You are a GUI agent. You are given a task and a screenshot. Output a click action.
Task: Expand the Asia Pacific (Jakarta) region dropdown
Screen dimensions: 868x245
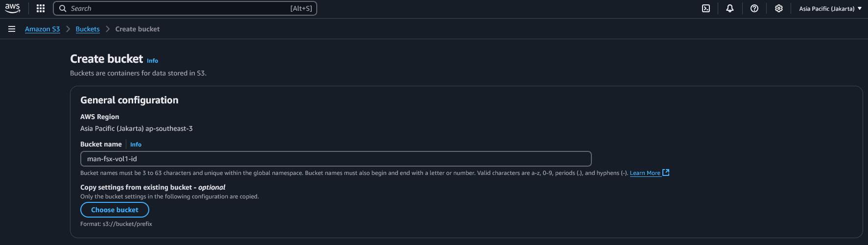[x=830, y=8]
